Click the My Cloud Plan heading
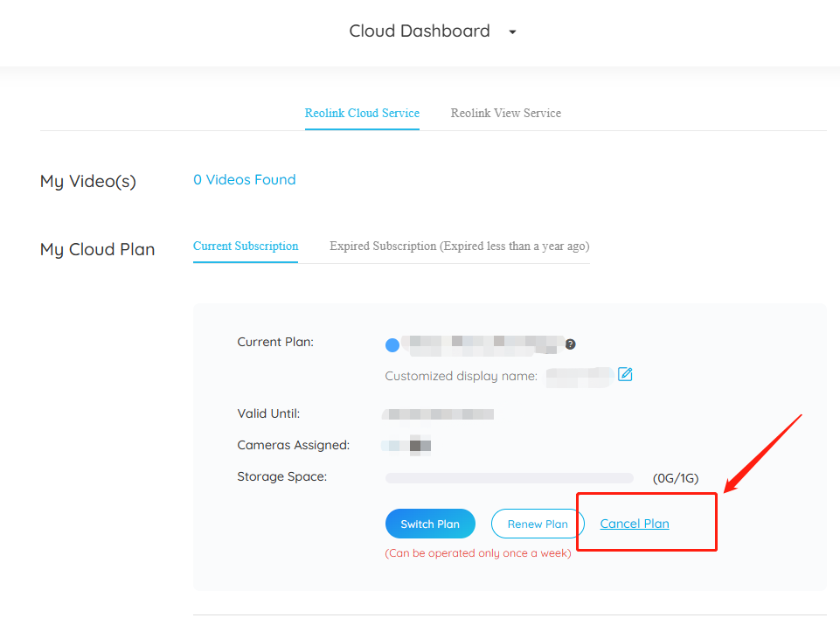 pos(98,249)
